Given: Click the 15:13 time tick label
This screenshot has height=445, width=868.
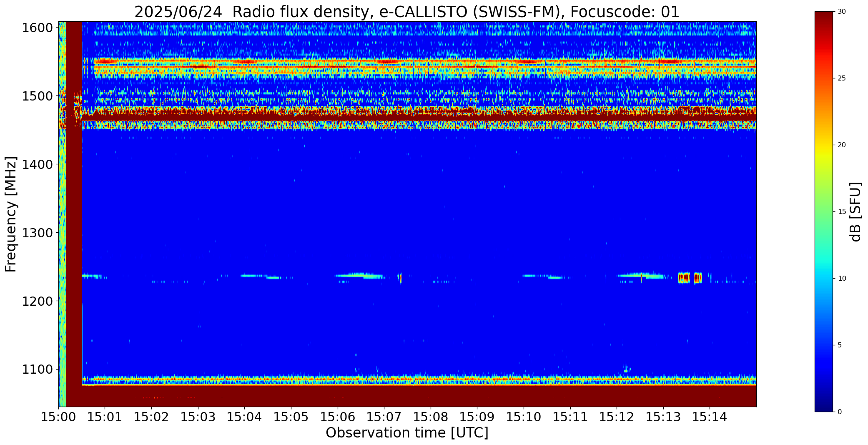Looking at the screenshot, I should coord(663,417).
